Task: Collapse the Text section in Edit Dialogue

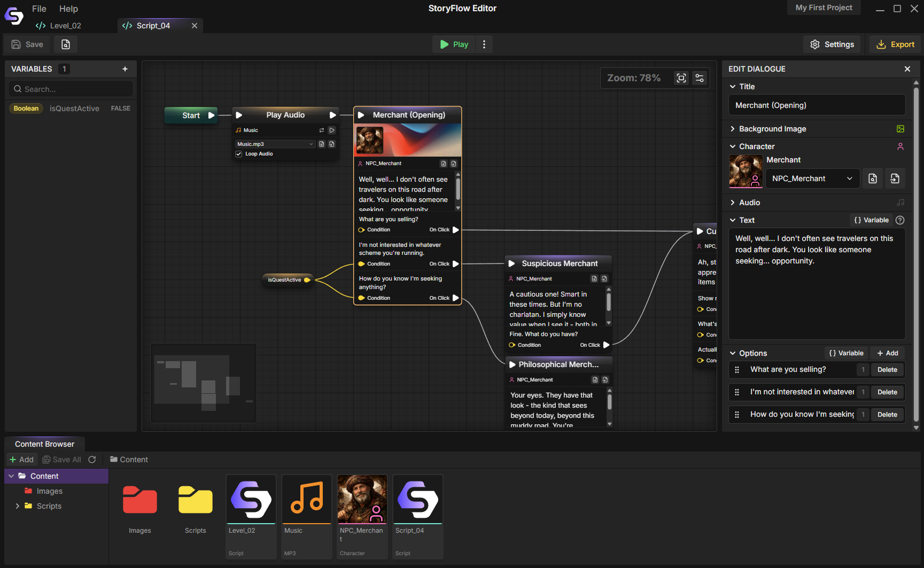Action: (732, 220)
